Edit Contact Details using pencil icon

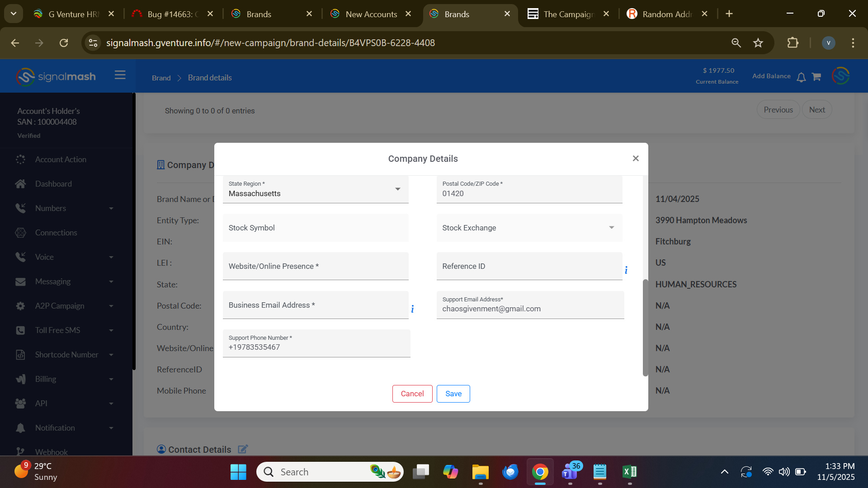click(243, 449)
